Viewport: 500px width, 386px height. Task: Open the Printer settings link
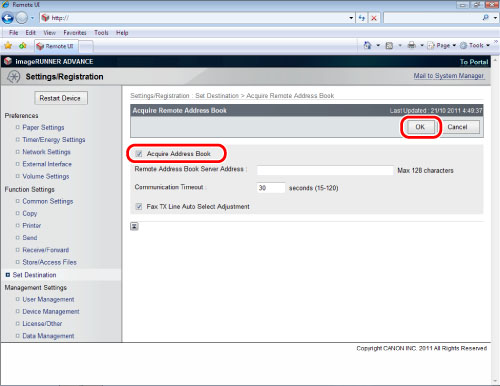point(32,226)
